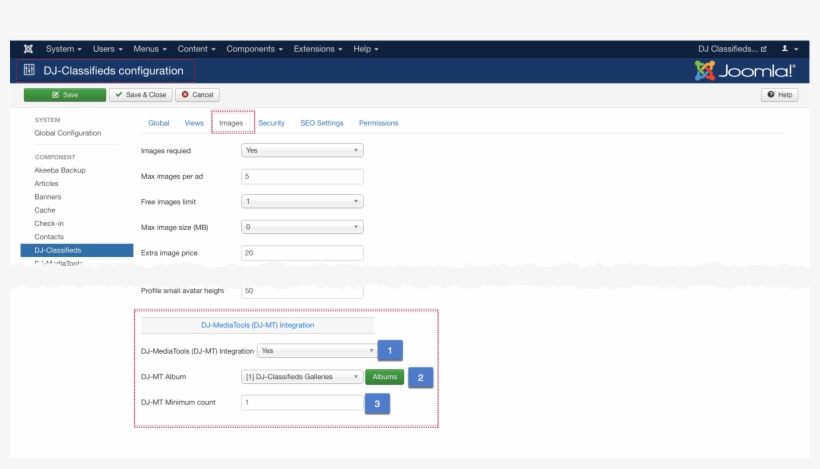Image resolution: width=820 pixels, height=469 pixels.
Task: Click the Max images per ad field
Action: point(302,176)
